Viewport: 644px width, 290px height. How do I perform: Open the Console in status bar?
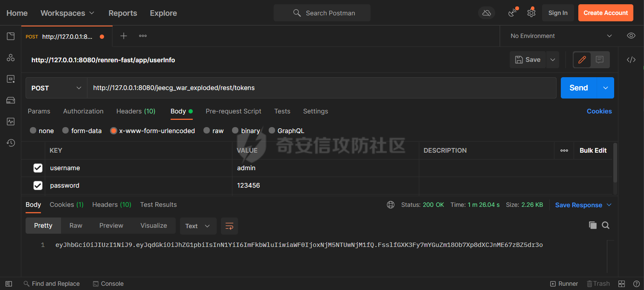pos(108,284)
